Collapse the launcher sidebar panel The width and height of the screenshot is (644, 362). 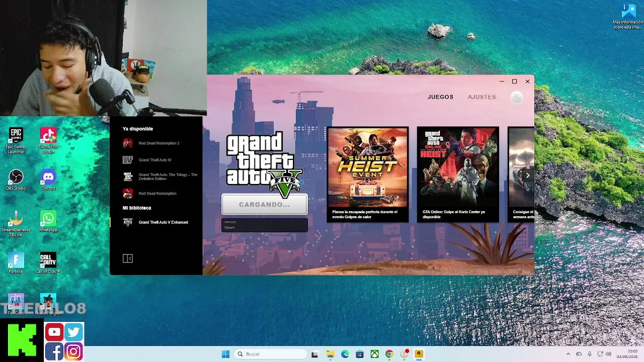pos(128,258)
